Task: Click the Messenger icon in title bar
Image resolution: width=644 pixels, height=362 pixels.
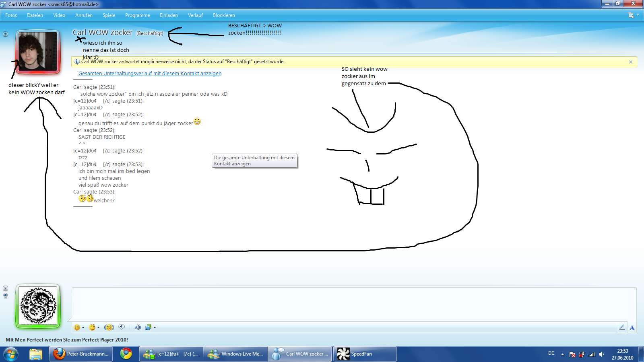Action: 3,4
